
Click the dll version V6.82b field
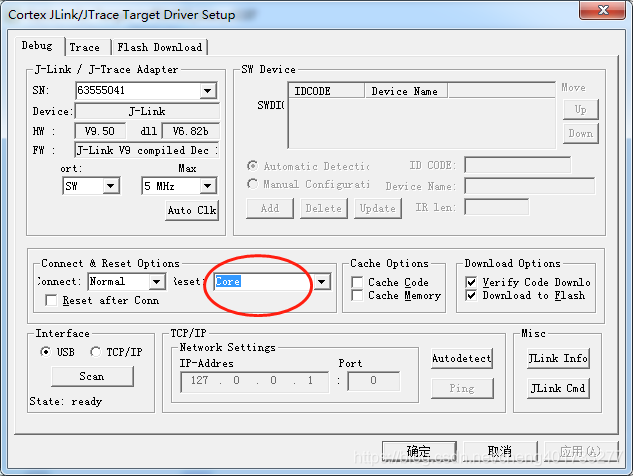click(x=191, y=131)
